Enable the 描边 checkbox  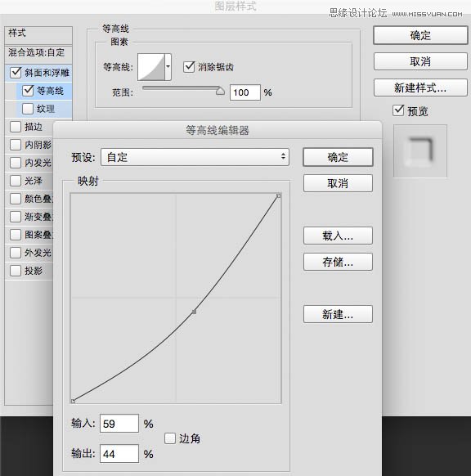(16, 127)
